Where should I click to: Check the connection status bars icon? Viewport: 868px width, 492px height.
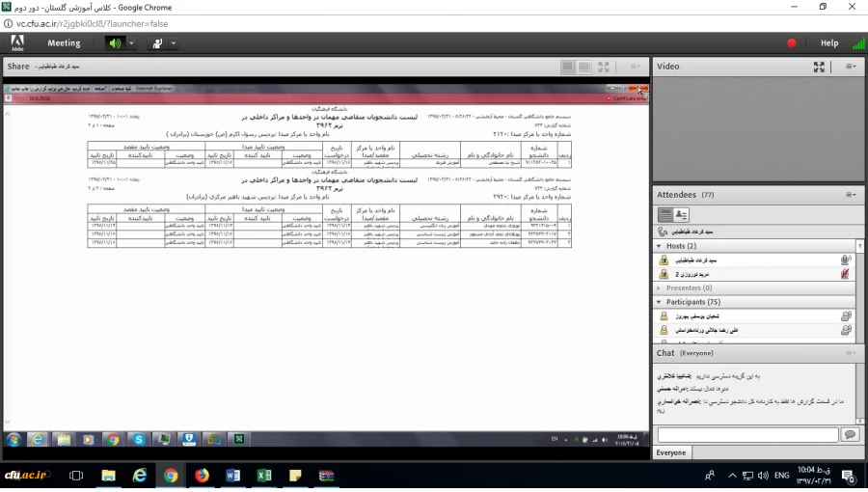(857, 43)
